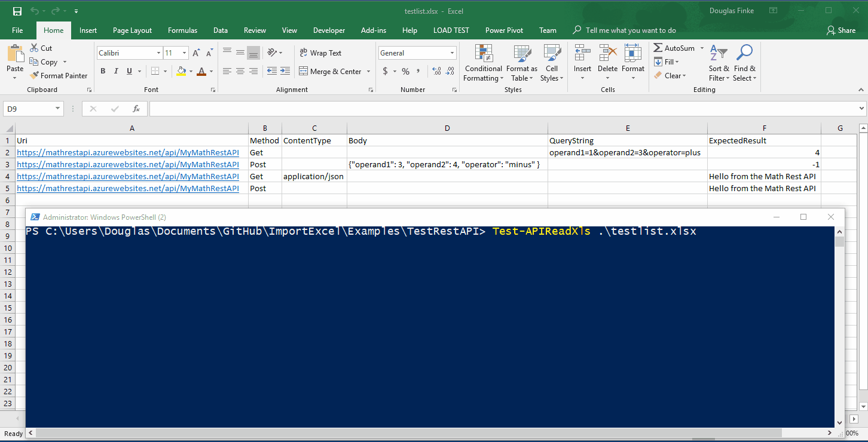The image size is (868, 442).
Task: Toggle Wrap Text for the cell
Action: tap(320, 53)
